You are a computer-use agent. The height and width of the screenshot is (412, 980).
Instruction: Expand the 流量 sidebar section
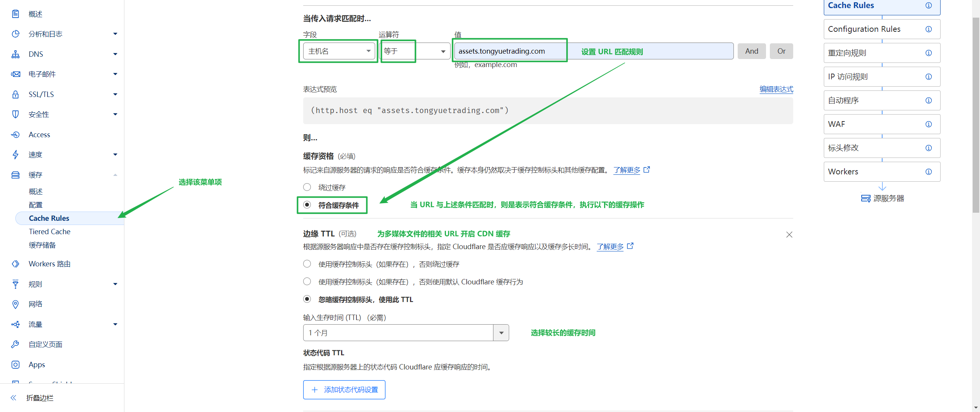(115, 324)
